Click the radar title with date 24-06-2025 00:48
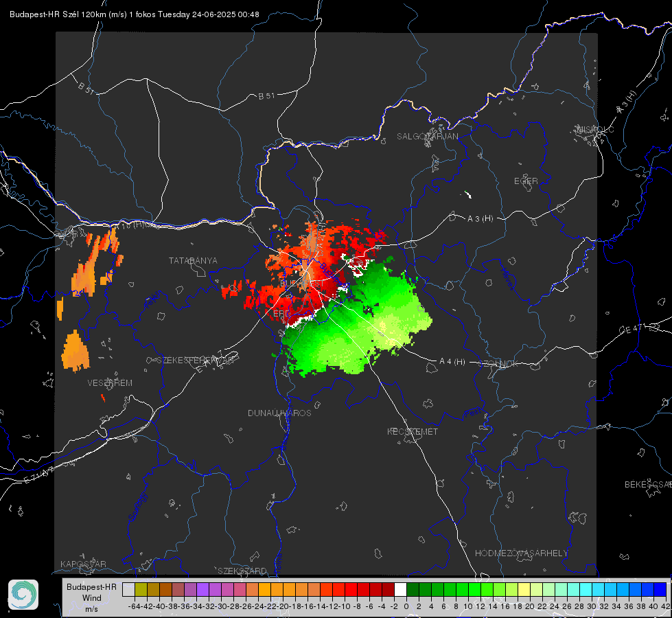 [134, 14]
